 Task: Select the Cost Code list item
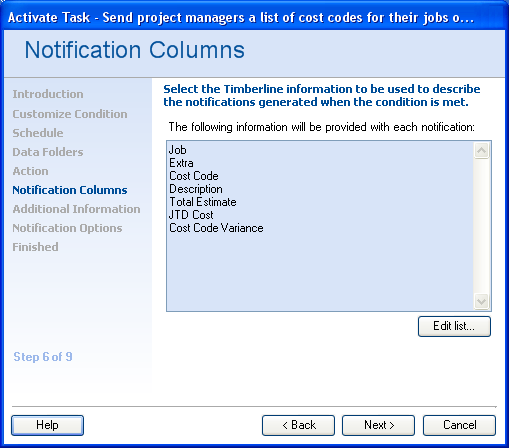point(194,176)
